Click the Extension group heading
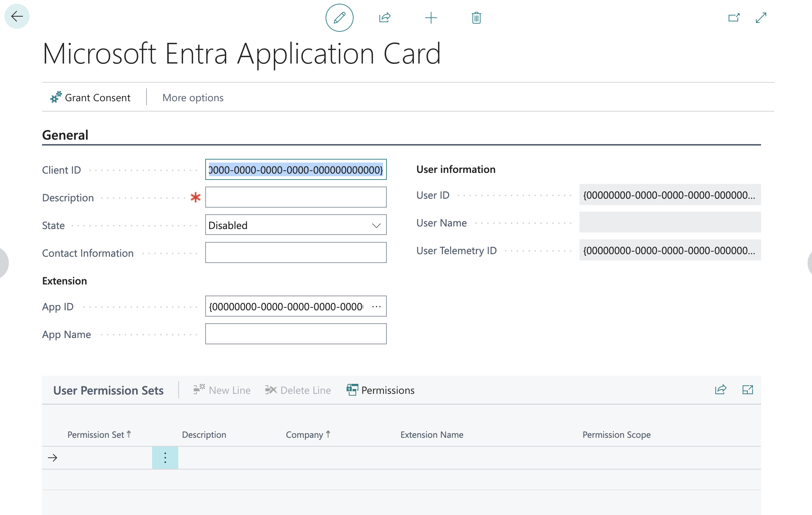812x515 pixels. click(x=65, y=281)
